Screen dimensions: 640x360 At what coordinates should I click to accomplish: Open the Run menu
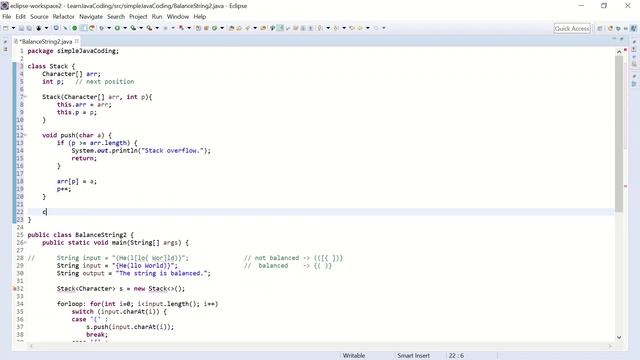pyautogui.click(x=157, y=17)
